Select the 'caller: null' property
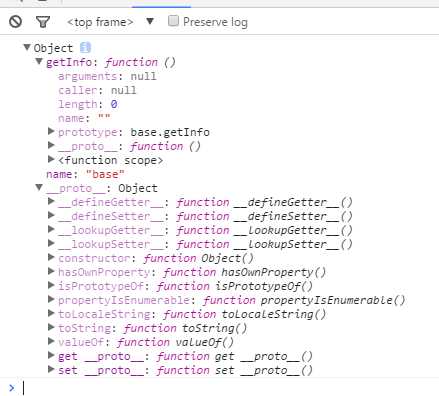Screen dimensions: 439x396 [x=97, y=90]
